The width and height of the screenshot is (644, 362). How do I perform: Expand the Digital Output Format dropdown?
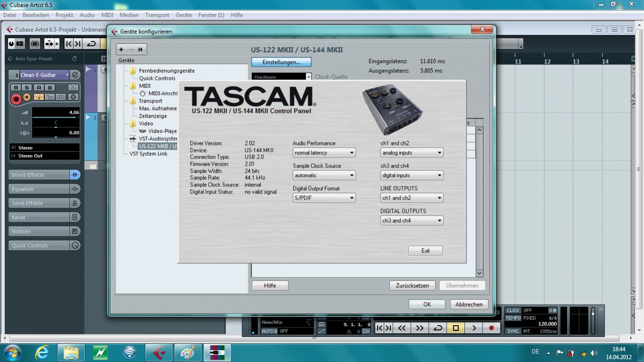point(324,198)
